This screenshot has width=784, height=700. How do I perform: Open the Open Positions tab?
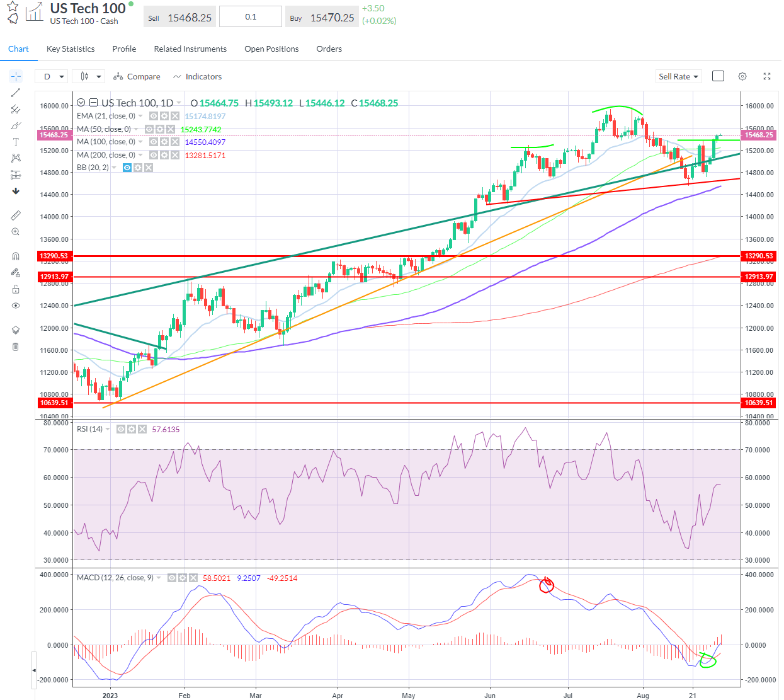click(x=271, y=49)
